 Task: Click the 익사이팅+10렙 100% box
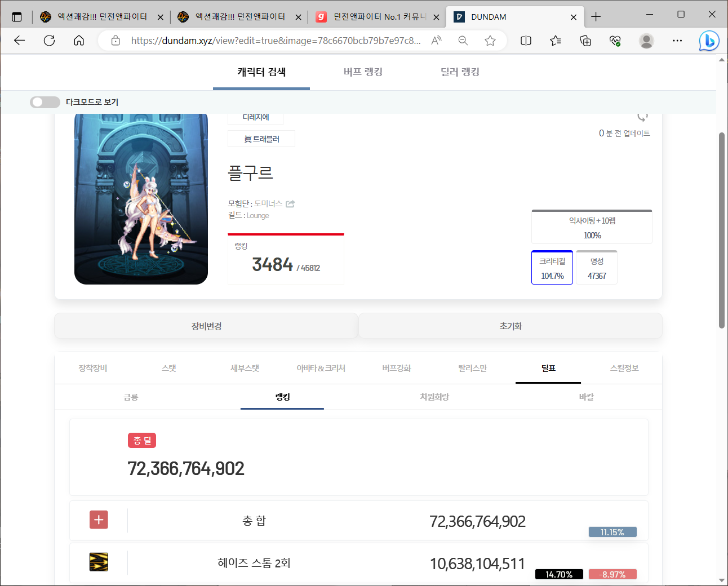coord(592,227)
